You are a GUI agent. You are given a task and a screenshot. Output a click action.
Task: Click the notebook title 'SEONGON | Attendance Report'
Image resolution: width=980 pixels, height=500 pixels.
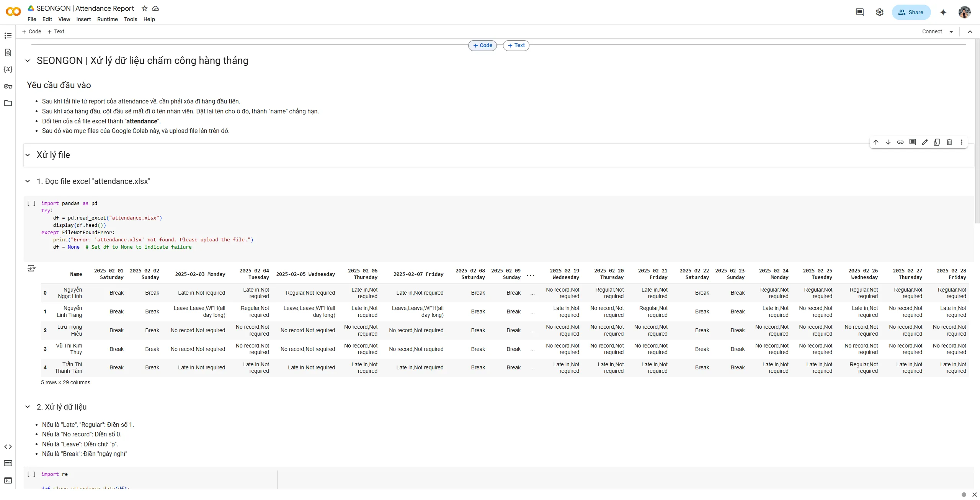(x=85, y=8)
